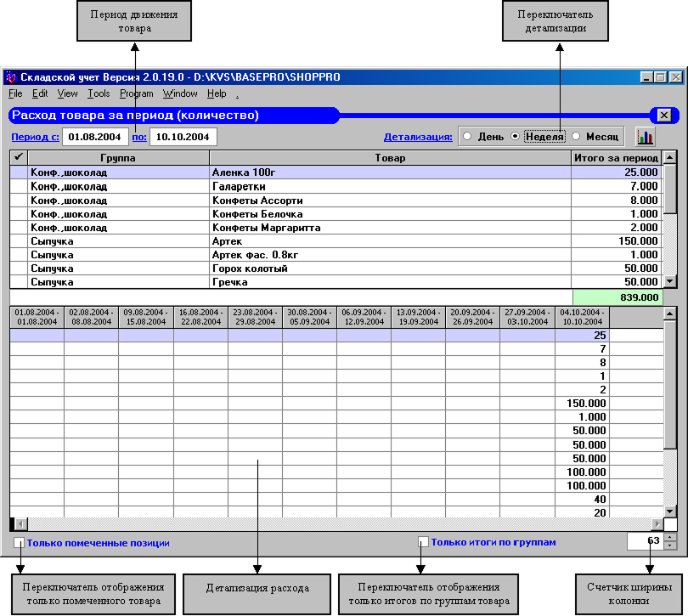This screenshot has width=688, height=616.
Task: Open the File menu
Action: click(15, 93)
